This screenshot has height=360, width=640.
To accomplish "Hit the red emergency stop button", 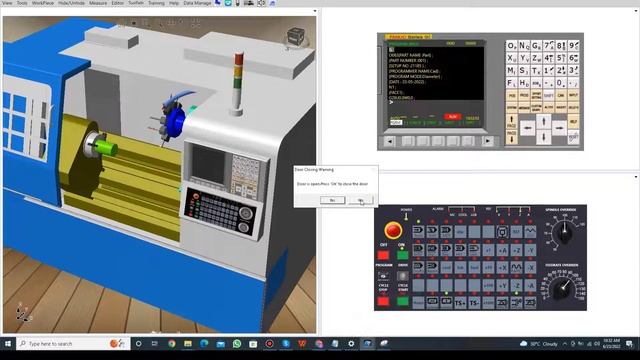I will coord(393,231).
